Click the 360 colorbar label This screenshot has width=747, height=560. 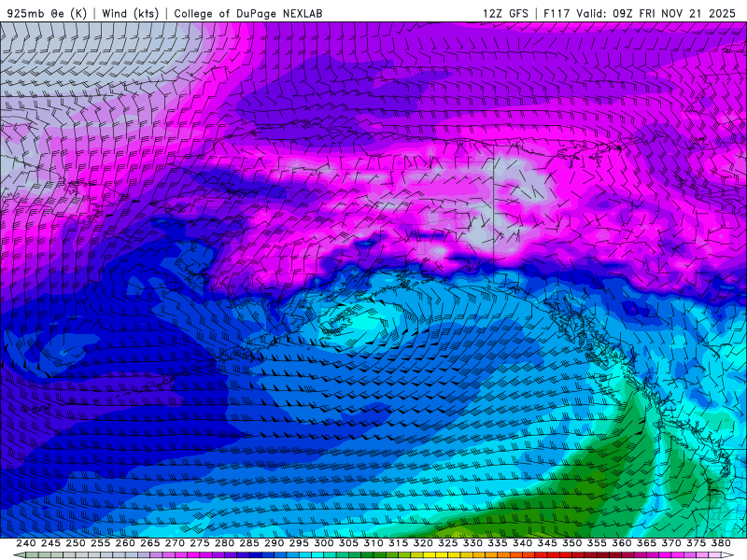[x=622, y=543]
